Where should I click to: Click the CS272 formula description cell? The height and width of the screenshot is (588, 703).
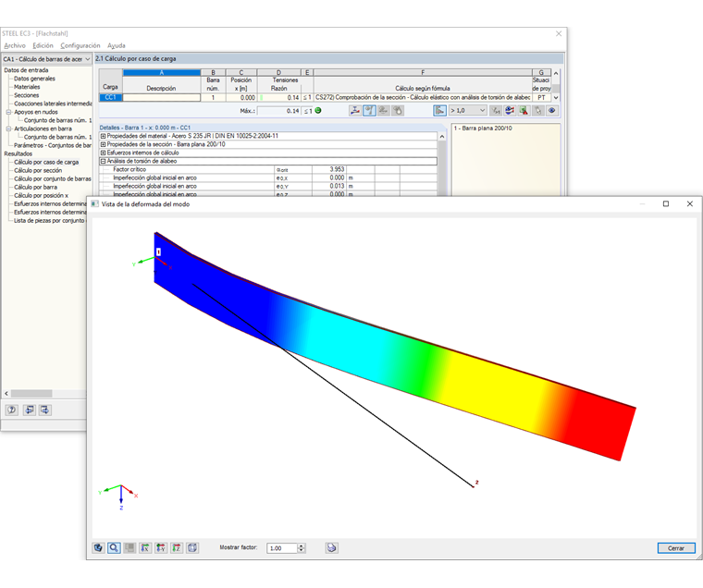click(423, 97)
